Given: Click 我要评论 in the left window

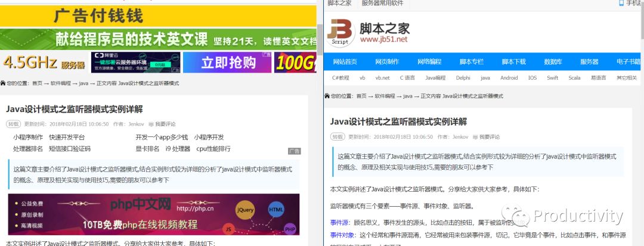Looking at the screenshot, I should pyautogui.click(x=165, y=124).
